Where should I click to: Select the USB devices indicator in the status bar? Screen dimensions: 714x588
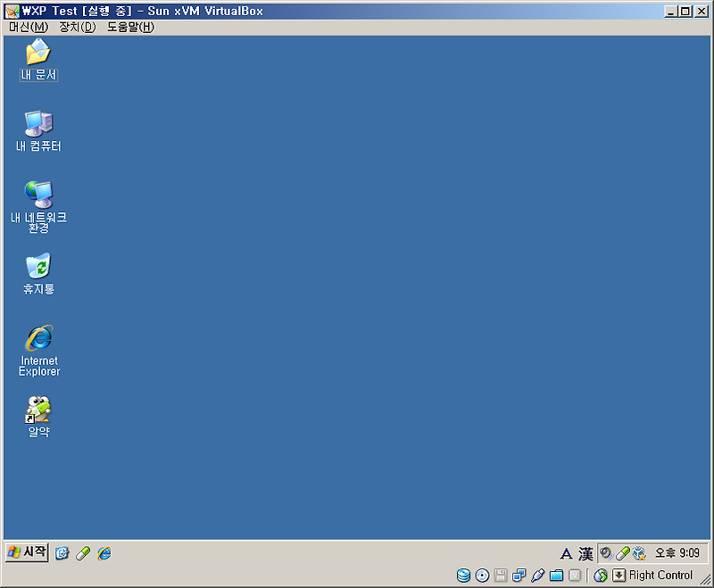[537, 575]
